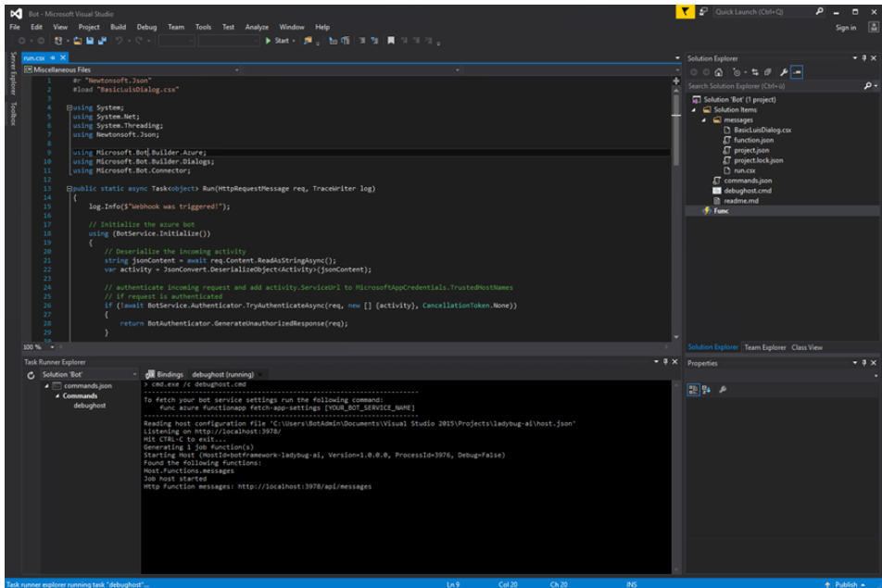The height and width of the screenshot is (588, 882).
Task: Click the Sign in link
Action: [846, 28]
